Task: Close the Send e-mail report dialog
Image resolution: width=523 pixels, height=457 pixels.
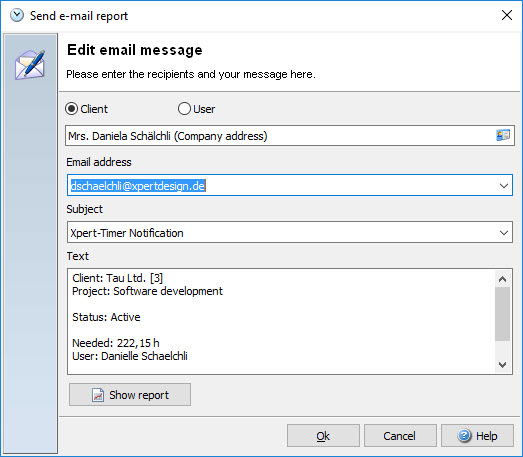Action: (507, 15)
